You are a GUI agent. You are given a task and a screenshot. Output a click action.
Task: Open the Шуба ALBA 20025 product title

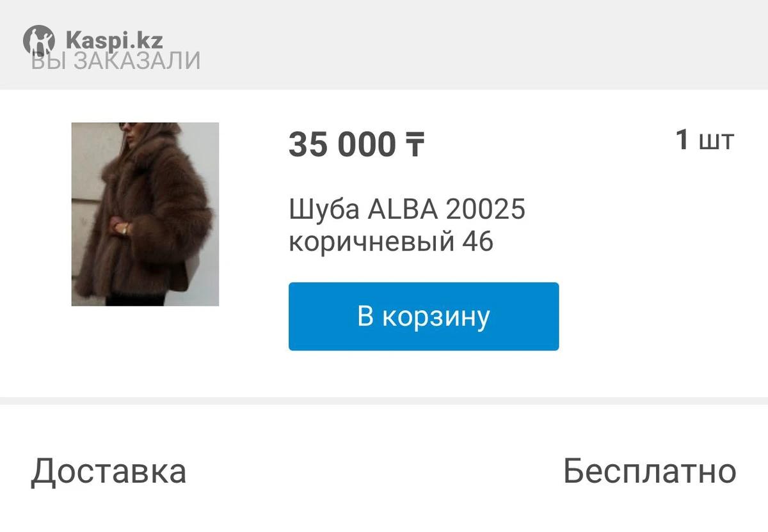[407, 210]
